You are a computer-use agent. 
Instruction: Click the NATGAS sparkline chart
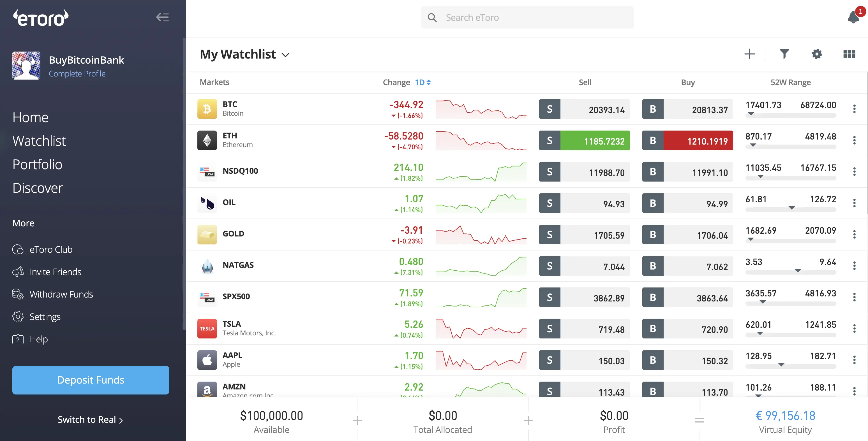481,266
